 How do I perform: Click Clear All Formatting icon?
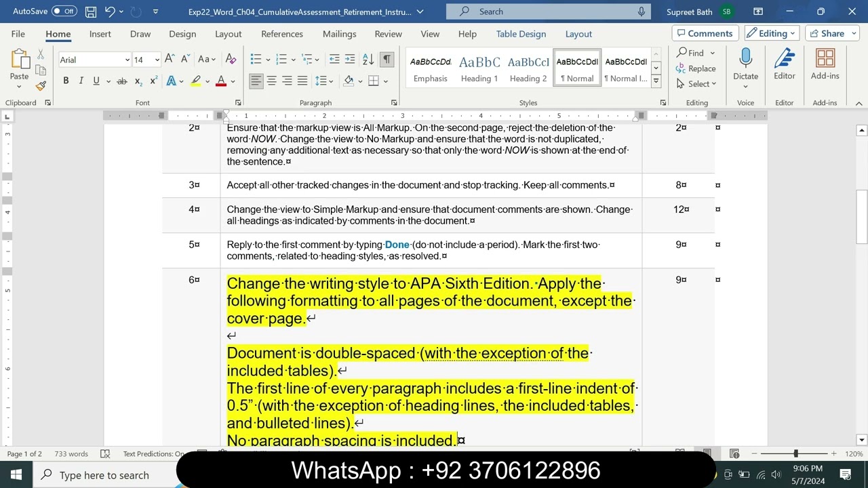coord(231,60)
